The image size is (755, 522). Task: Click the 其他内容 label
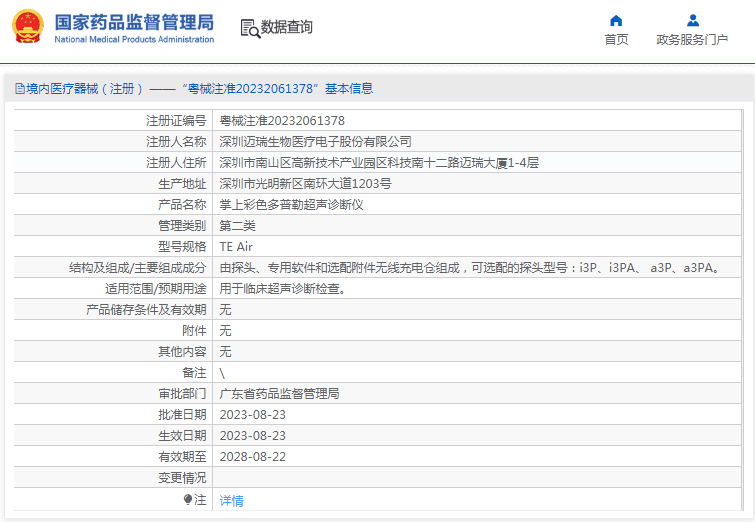[182, 352]
